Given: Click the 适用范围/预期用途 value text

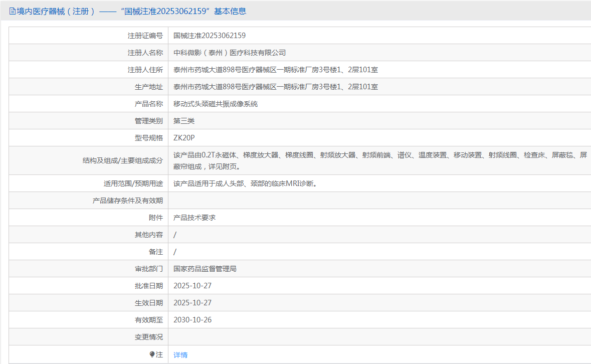Looking at the screenshot, I should (245, 184).
